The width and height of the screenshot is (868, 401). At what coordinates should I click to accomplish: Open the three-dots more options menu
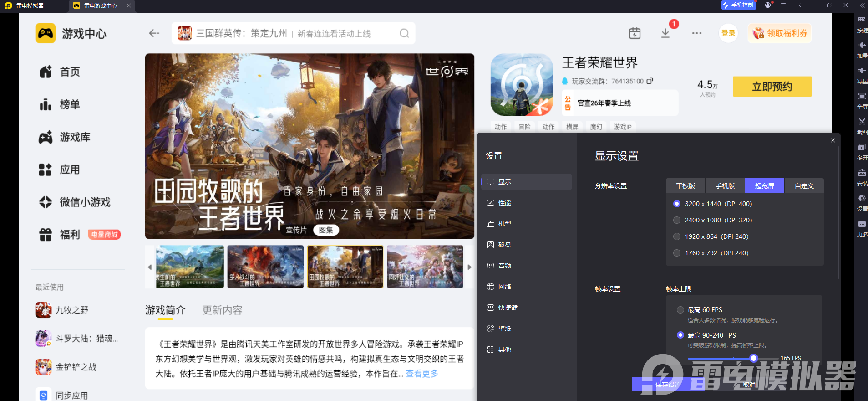coord(696,33)
